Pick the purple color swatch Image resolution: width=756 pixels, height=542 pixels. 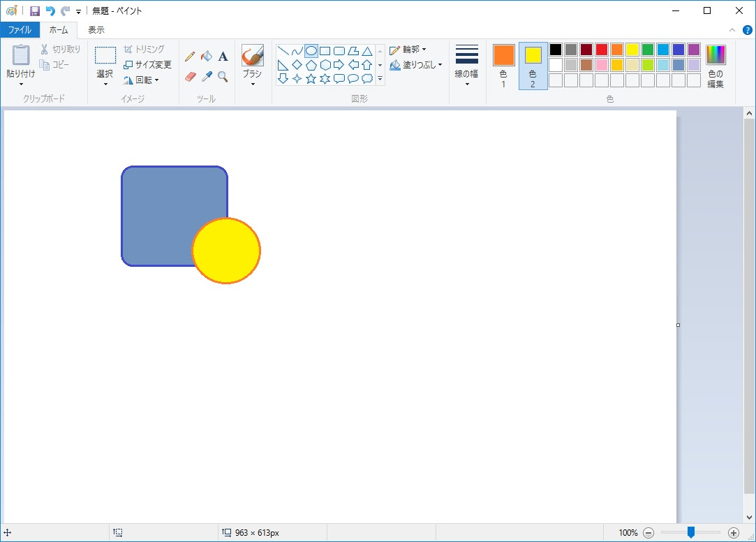694,49
